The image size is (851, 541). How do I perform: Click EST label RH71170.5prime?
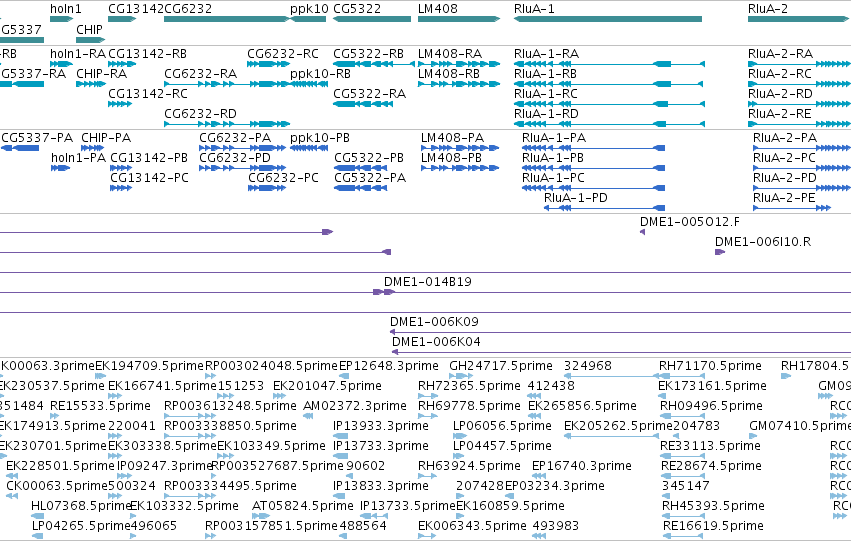[x=710, y=366]
